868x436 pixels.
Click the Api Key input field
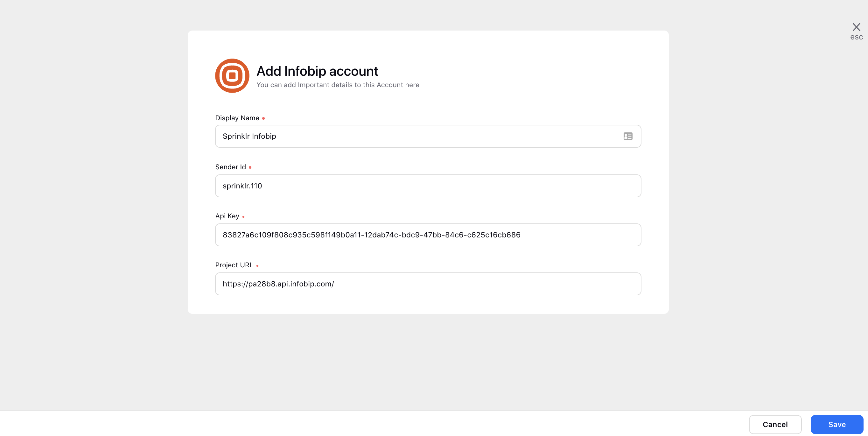428,235
